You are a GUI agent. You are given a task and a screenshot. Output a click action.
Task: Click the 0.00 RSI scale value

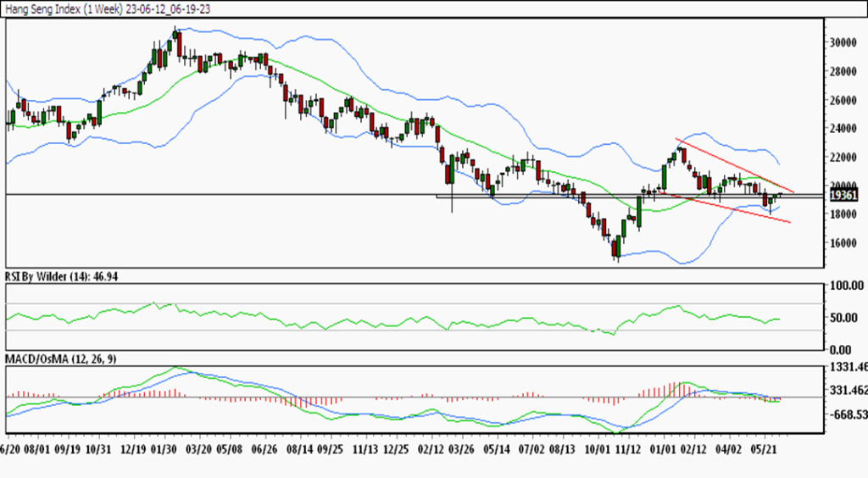(x=841, y=350)
